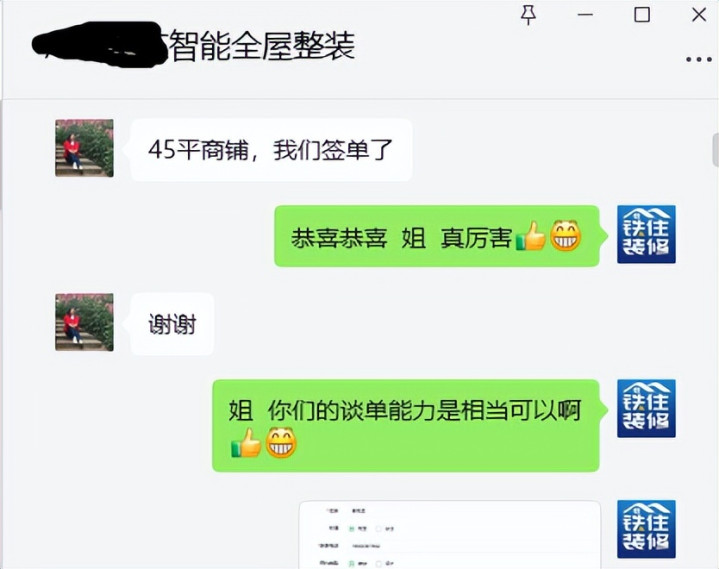Click the chat scrollbar handle
The width and height of the screenshot is (719, 569).
[716, 149]
